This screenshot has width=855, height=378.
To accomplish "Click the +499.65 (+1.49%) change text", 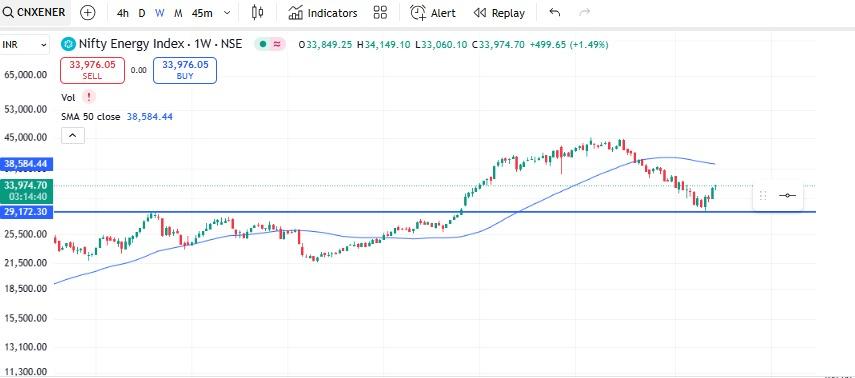I will click(569, 45).
